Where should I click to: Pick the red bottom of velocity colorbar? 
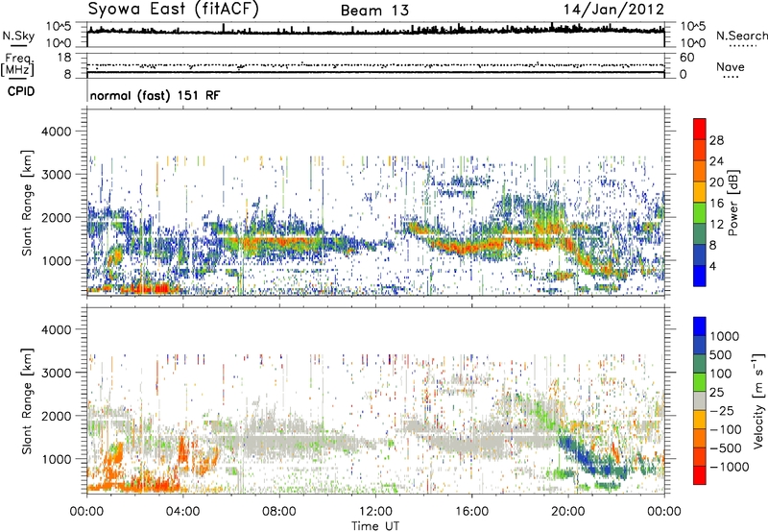tap(700, 475)
